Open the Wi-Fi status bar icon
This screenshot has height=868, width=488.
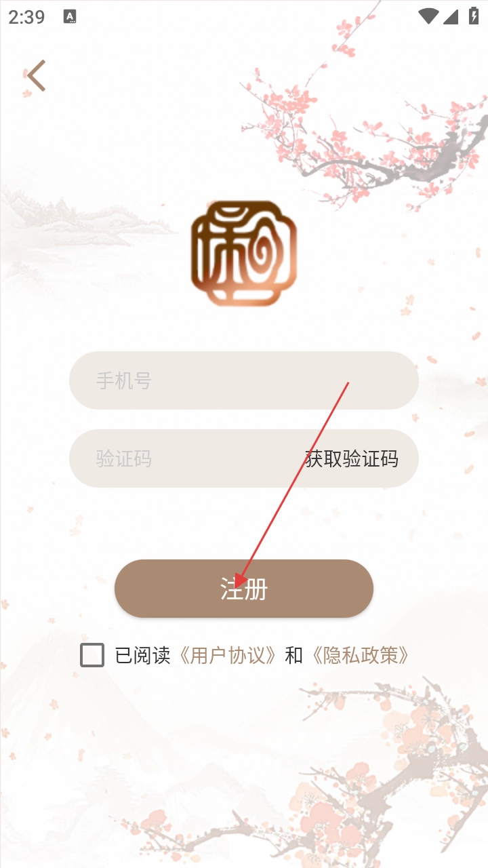428,16
